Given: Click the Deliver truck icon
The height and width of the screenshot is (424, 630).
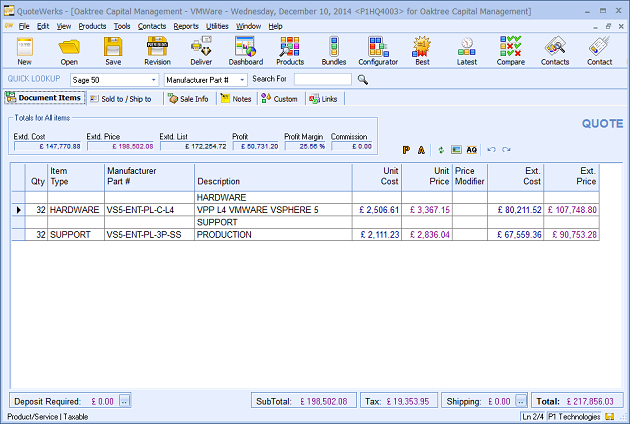Looking at the screenshot, I should click(201, 50).
